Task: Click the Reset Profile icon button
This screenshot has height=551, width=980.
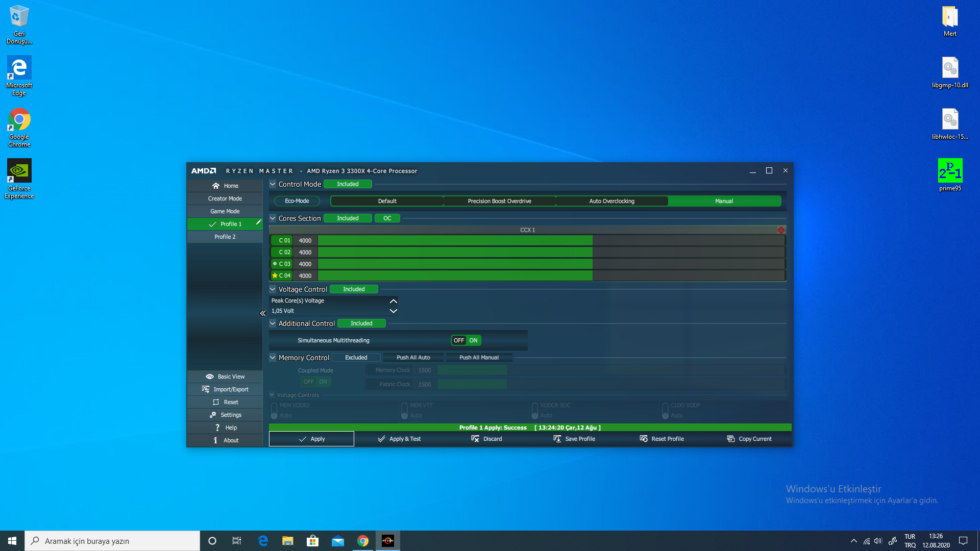Action: (644, 439)
